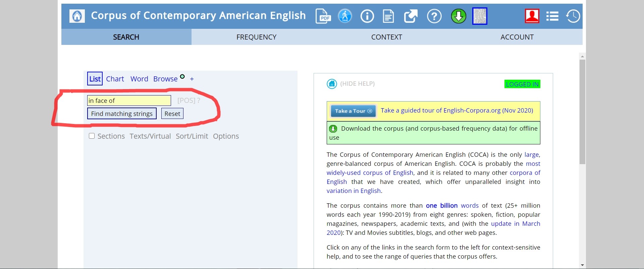Start the guided tour walker icon
The height and width of the screenshot is (269, 644).
pyautogui.click(x=345, y=16)
